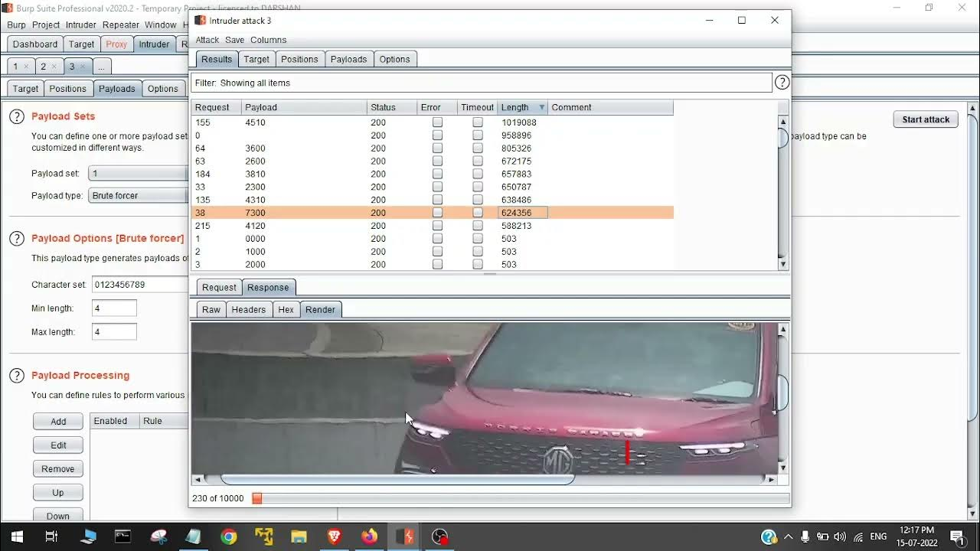Open the Headers response tab
Screen dimensions: 980x551
coord(249,309)
